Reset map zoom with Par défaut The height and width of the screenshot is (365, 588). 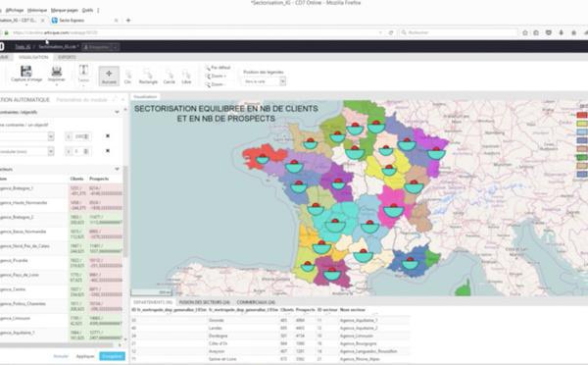218,68
